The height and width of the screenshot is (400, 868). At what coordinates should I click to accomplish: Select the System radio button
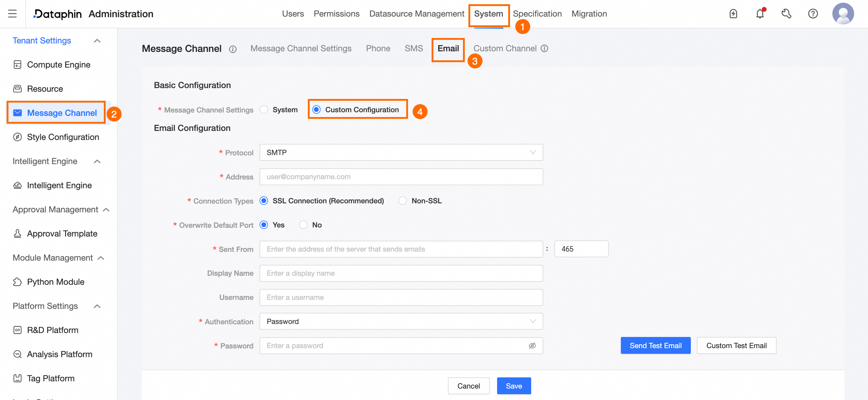(264, 110)
